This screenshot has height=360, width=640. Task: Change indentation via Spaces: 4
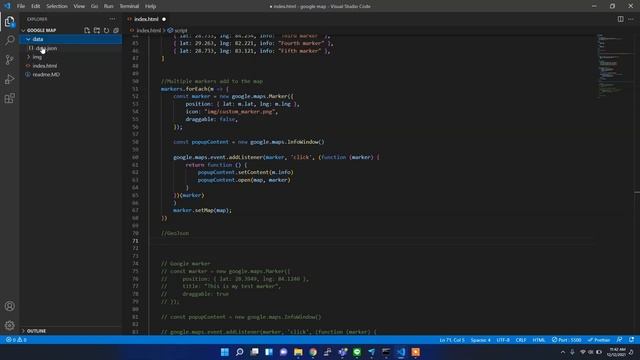click(x=480, y=340)
